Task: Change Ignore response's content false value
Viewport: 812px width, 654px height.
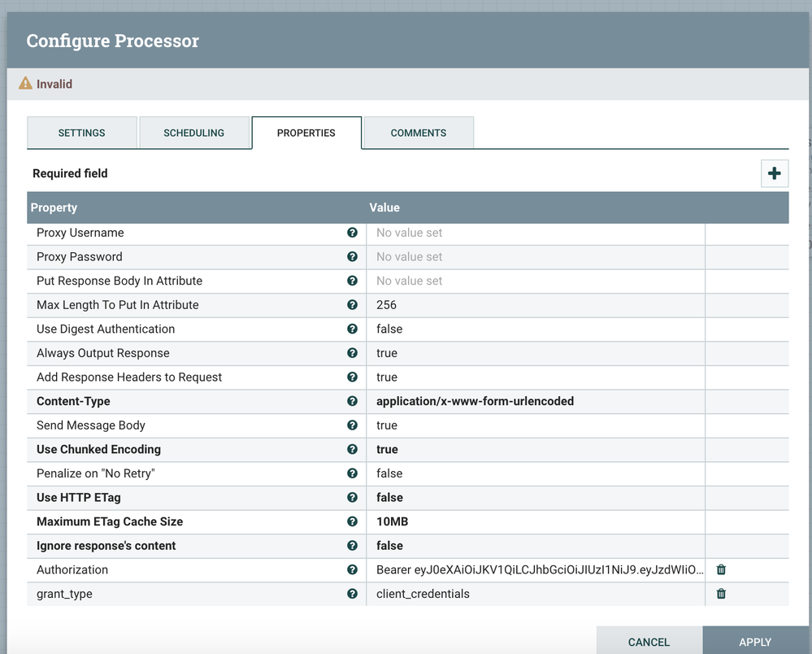Action: pos(536,546)
